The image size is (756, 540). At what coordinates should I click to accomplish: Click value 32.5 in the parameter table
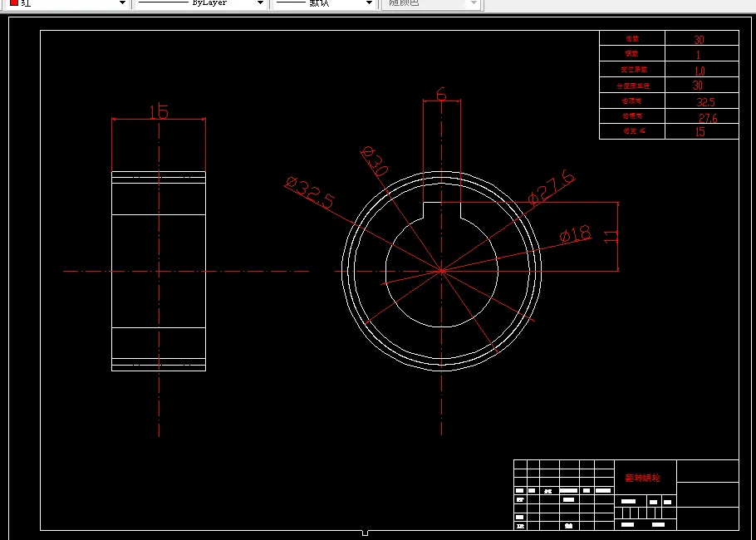pos(706,102)
